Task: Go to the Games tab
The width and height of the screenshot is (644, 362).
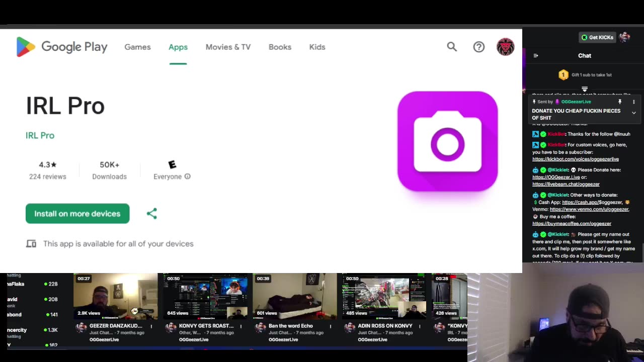Action: [x=137, y=47]
